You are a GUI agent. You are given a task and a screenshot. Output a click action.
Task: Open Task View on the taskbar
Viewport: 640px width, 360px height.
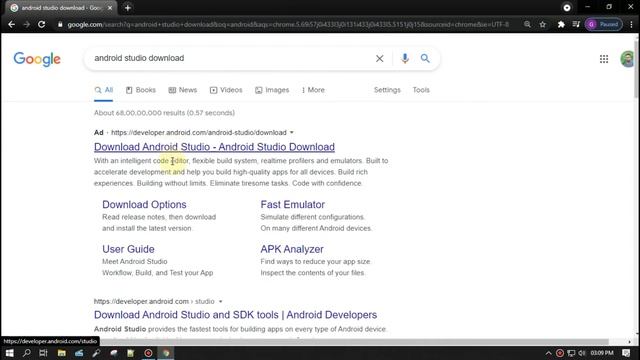[x=43, y=353]
